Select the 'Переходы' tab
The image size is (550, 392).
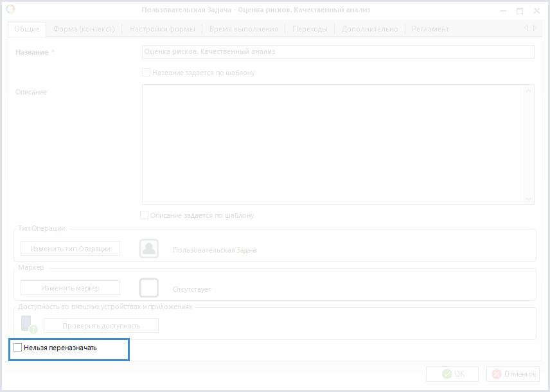pyautogui.click(x=310, y=29)
